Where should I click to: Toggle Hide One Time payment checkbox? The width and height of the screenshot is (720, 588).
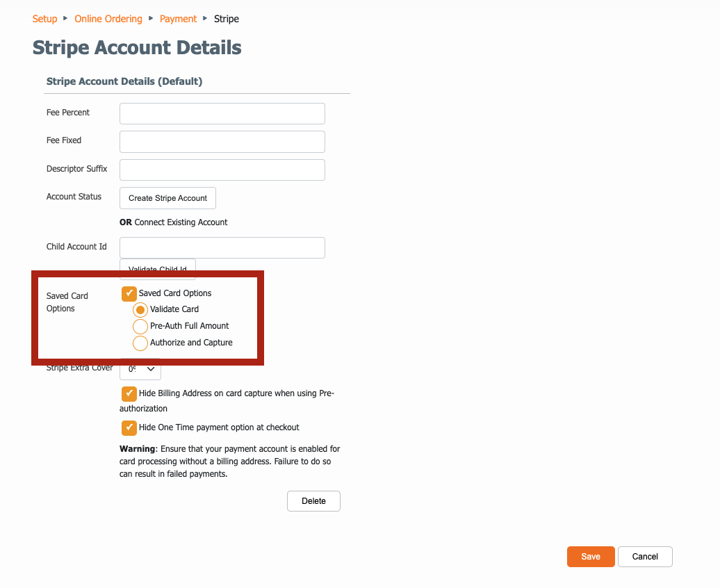pos(129,427)
